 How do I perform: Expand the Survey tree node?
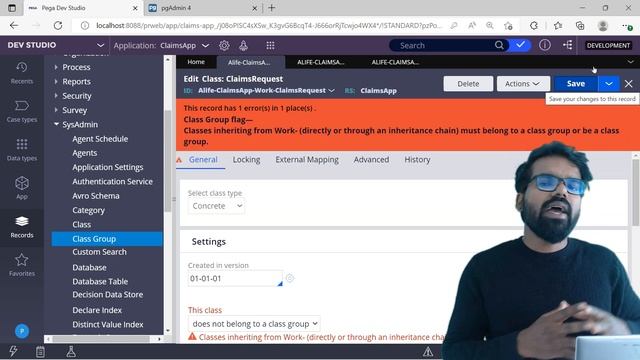56,110
